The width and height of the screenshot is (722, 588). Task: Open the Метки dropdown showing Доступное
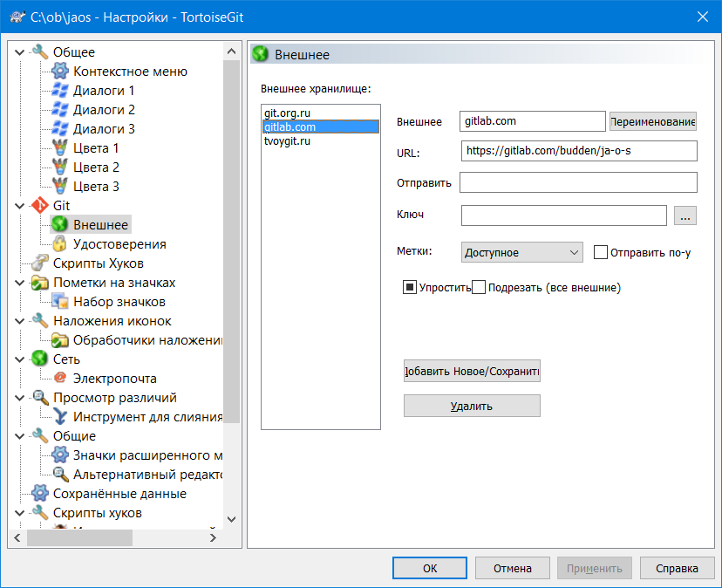click(x=521, y=252)
